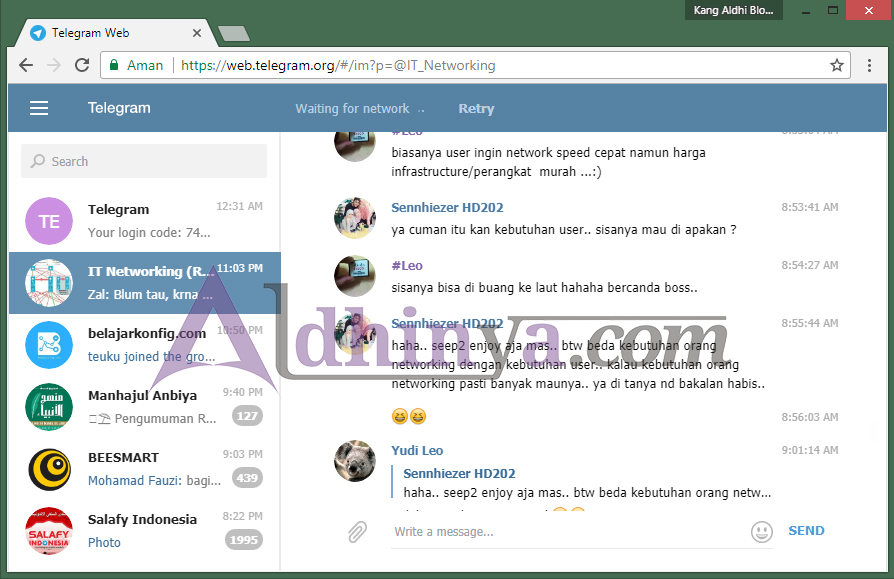894x579 pixels.
Task: Click sender name Yudi Leo
Action: pos(417,451)
